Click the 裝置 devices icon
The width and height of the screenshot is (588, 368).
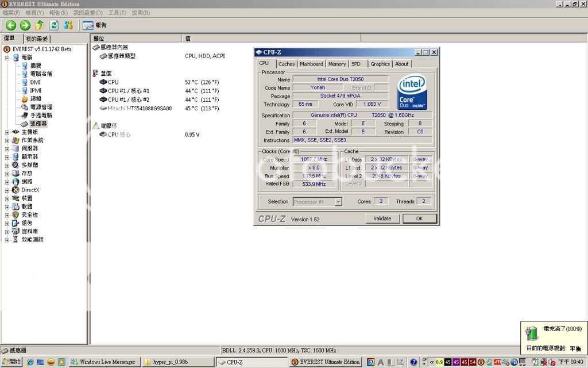coord(16,198)
